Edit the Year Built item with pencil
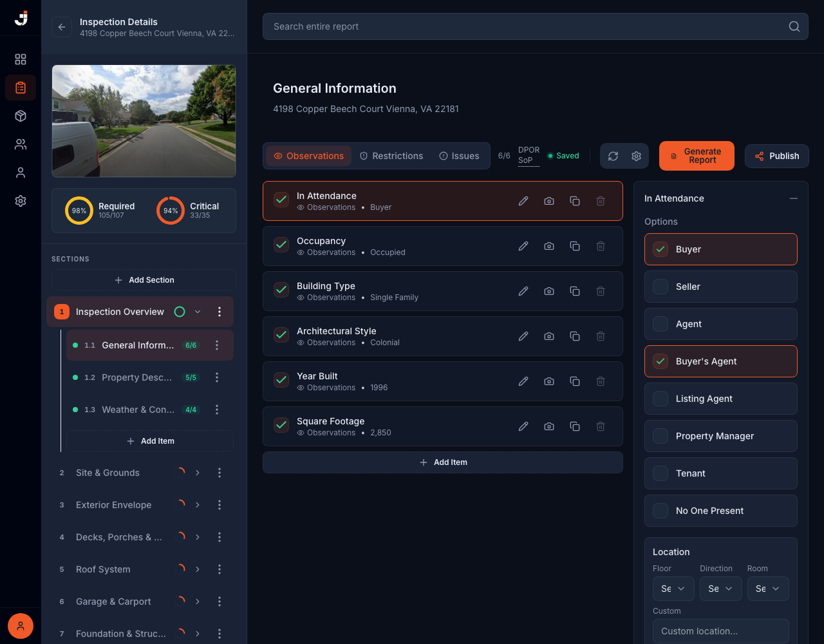 pyautogui.click(x=523, y=381)
